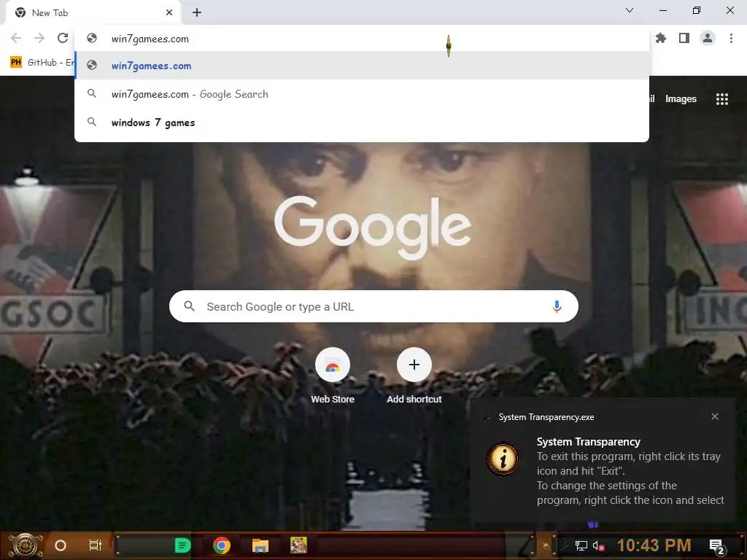This screenshot has height=560, width=747.
Task: Open the Start menu steampunk orb
Action: click(26, 545)
